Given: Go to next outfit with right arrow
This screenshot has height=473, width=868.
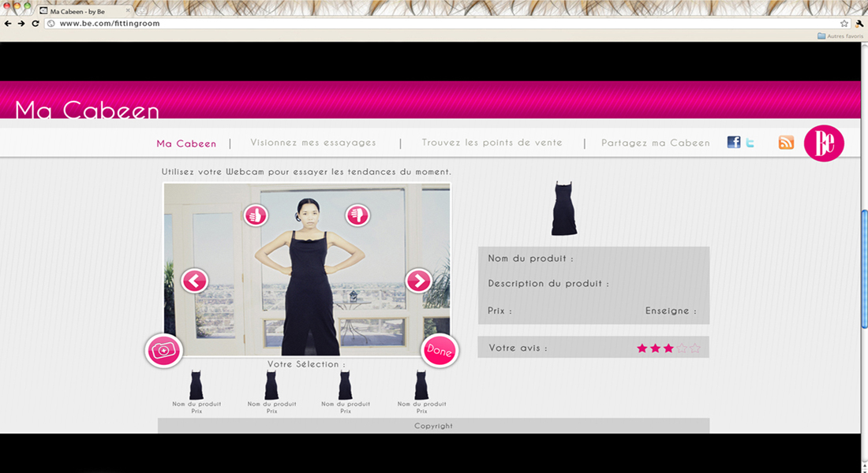Looking at the screenshot, I should [x=418, y=281].
